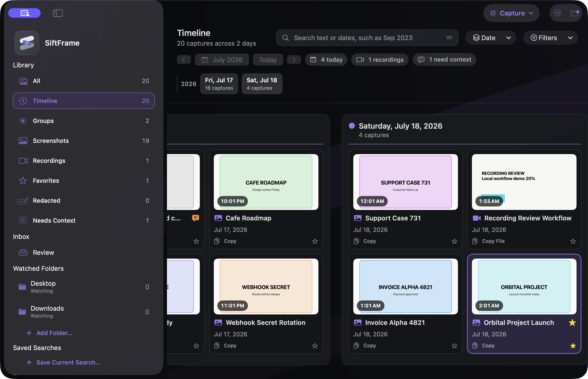
Task: Click the video icon beside Recording Review Workflow
Action: point(477,218)
